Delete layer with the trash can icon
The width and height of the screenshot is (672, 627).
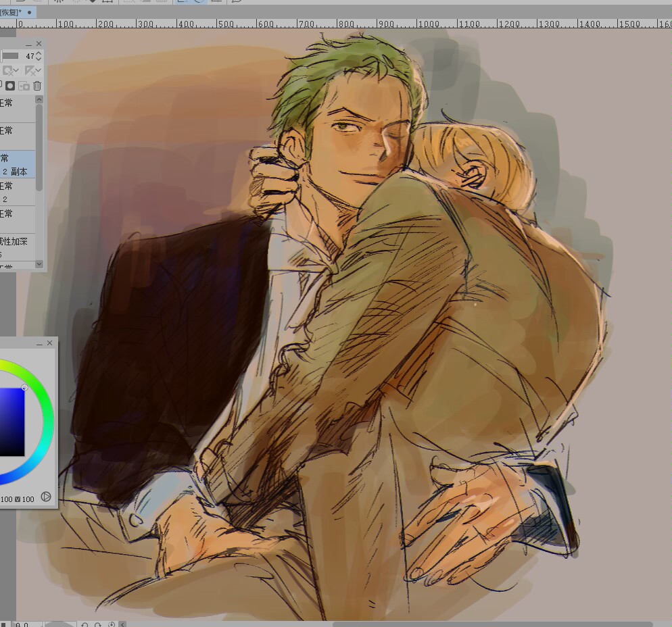(x=37, y=86)
